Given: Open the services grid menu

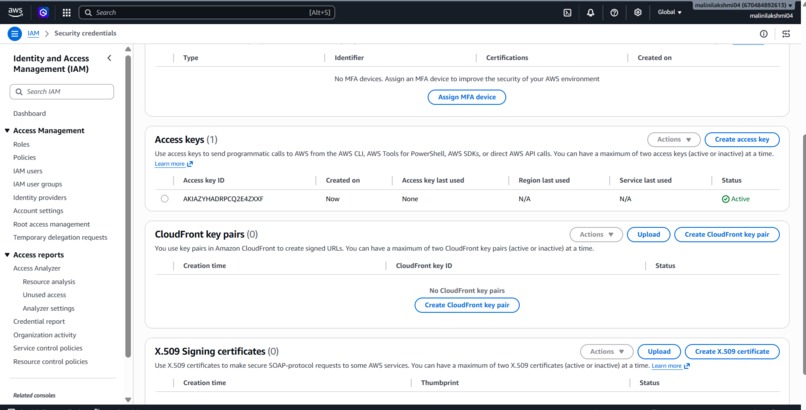Looking at the screenshot, I should pos(66,12).
